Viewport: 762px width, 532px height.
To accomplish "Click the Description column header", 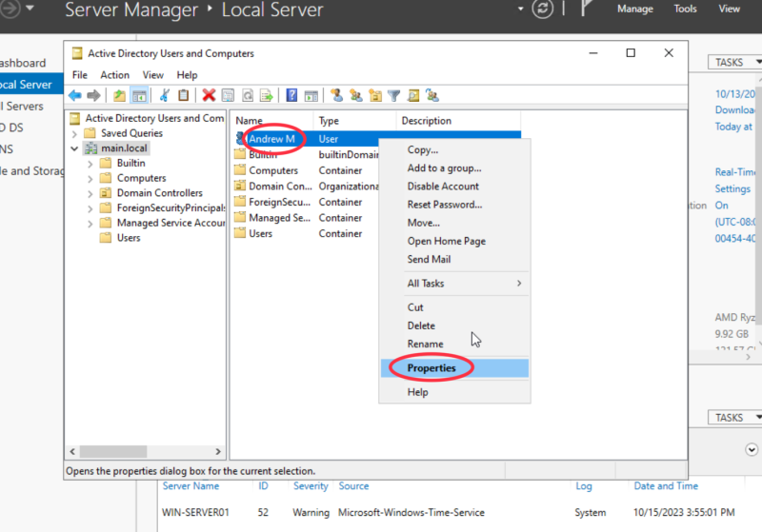I will (426, 121).
